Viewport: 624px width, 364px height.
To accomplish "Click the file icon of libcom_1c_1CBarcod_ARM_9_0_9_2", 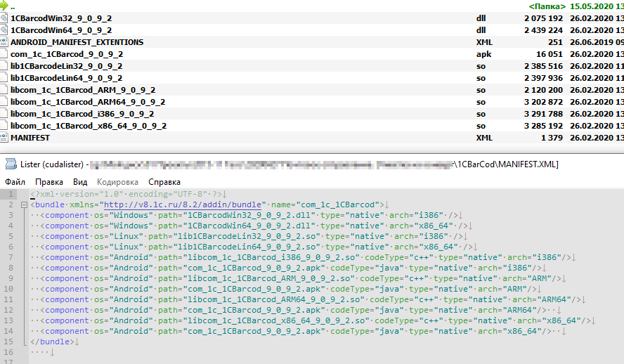I will [4, 89].
